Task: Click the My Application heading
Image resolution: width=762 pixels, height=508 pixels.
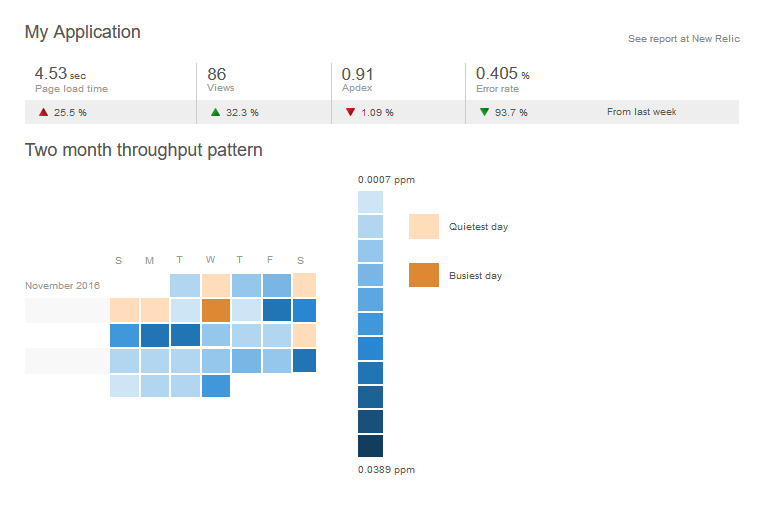Action: 83,32
